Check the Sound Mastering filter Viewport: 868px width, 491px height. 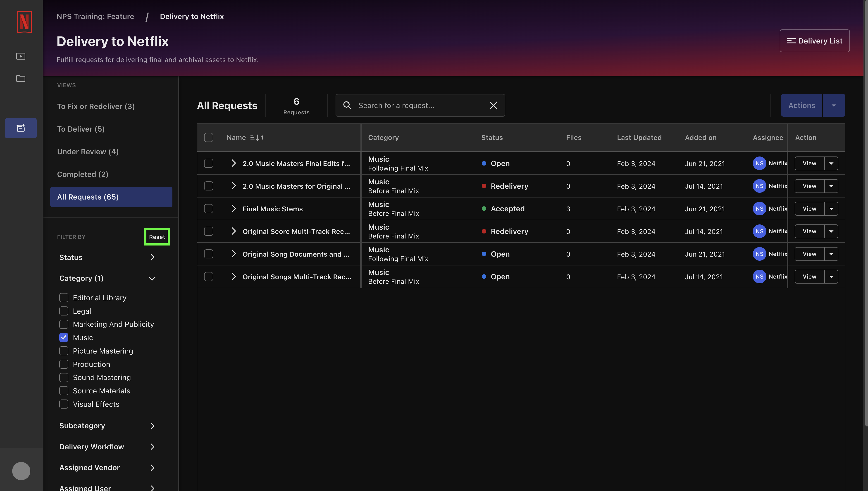64,377
